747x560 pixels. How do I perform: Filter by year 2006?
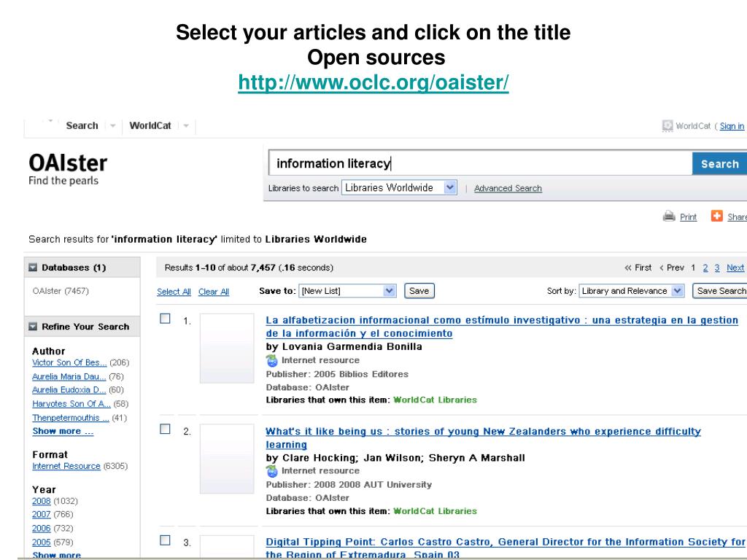(x=42, y=529)
